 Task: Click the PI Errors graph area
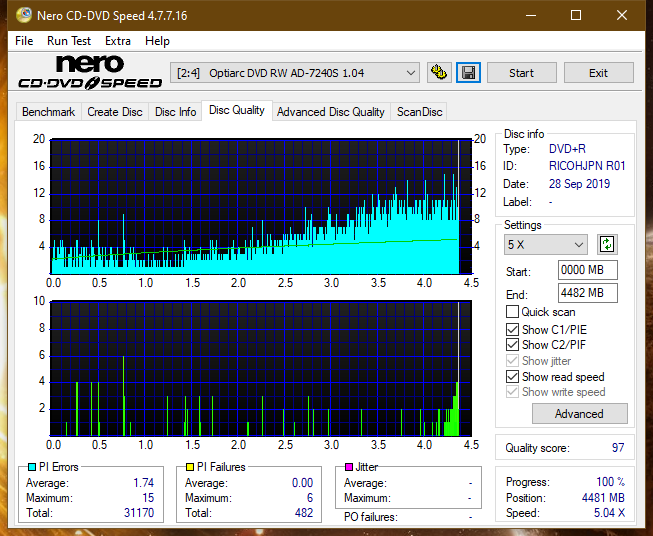pyautogui.click(x=261, y=207)
